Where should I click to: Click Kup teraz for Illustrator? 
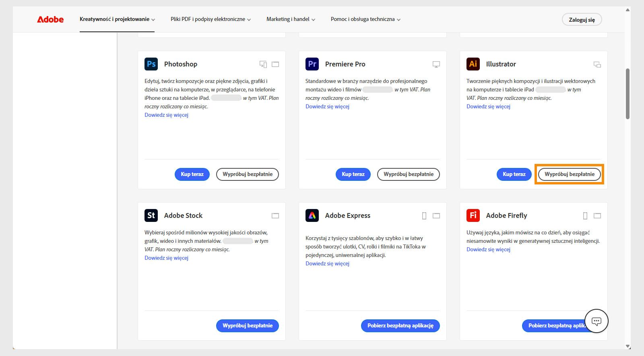tap(514, 174)
